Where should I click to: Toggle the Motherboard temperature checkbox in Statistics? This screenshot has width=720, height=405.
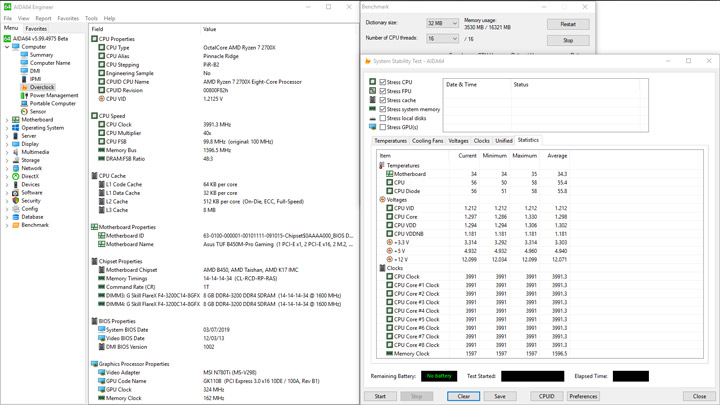(389, 174)
